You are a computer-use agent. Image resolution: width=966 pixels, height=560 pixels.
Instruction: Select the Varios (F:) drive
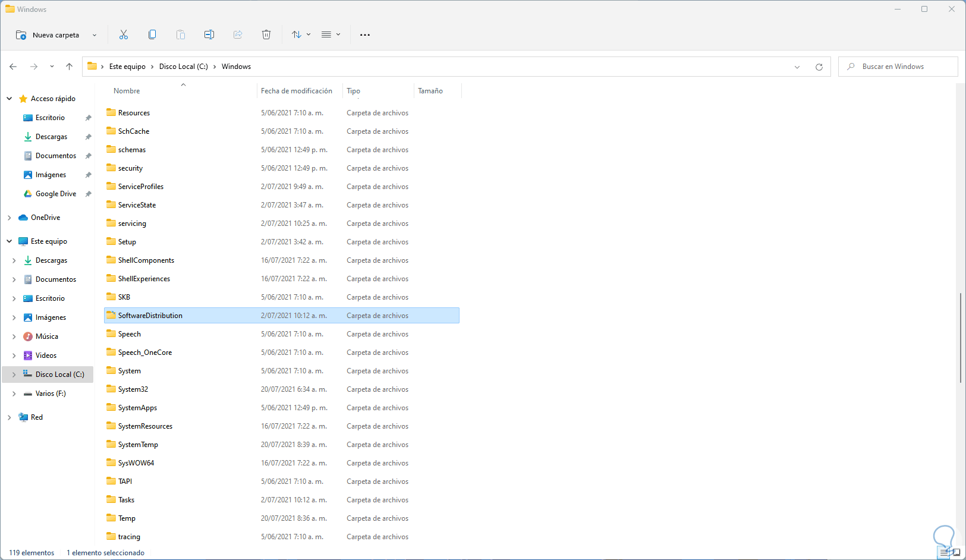pyautogui.click(x=51, y=394)
